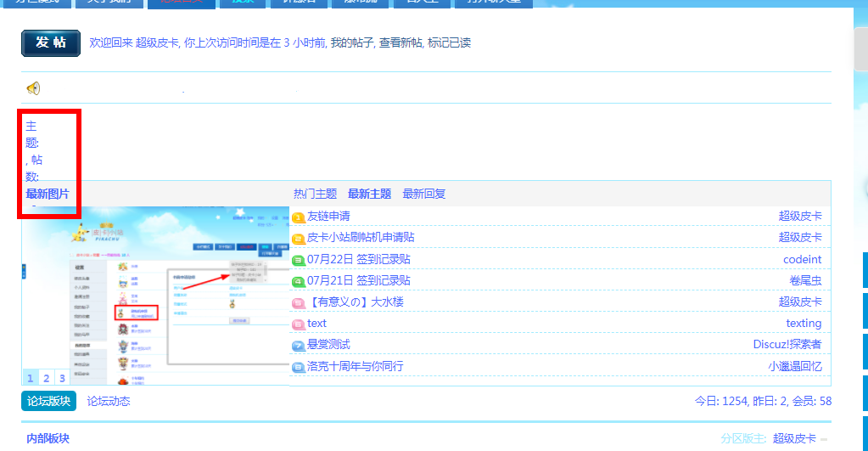This screenshot has width=868, height=451.
Task: Open author 小邋遢回忆 profile
Action: 795,366
